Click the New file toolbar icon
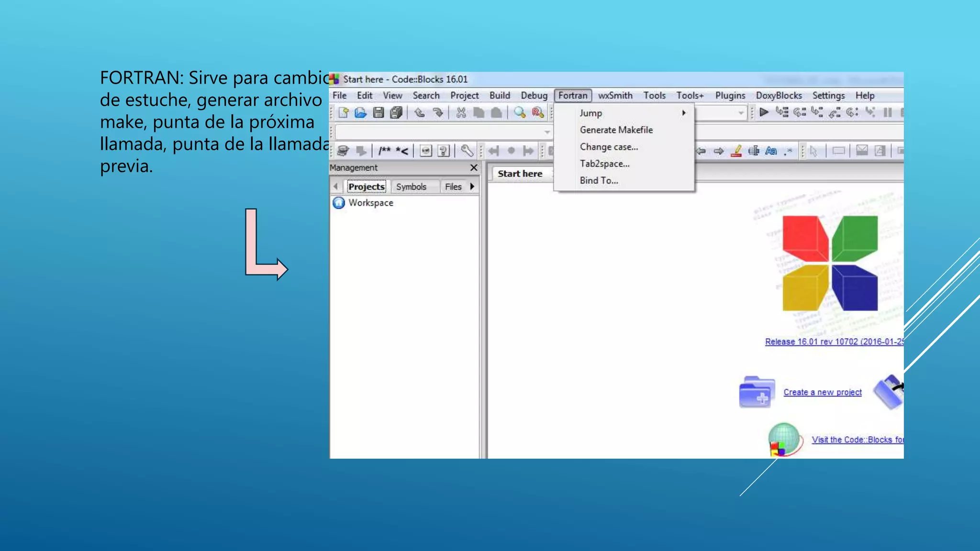Image resolution: width=980 pixels, height=551 pixels. (343, 112)
